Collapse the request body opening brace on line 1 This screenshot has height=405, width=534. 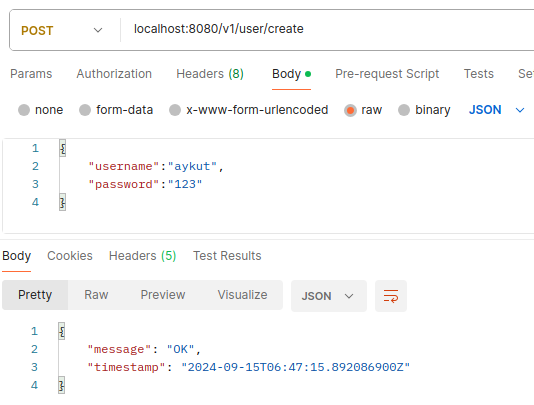(x=62, y=148)
